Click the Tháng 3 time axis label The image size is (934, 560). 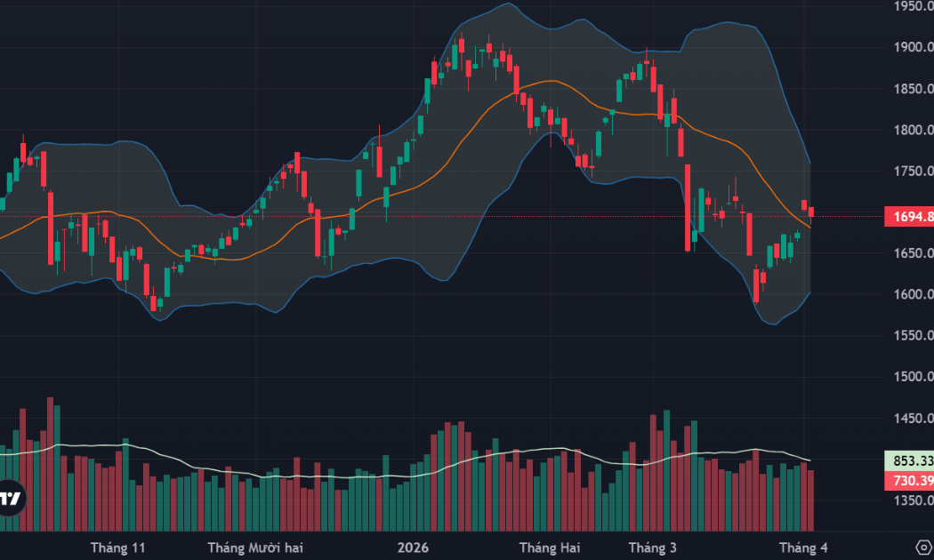[x=652, y=547]
